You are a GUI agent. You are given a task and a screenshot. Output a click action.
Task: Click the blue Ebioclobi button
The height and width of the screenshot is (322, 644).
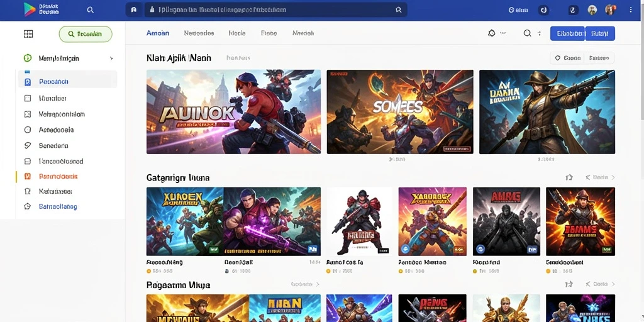(567, 34)
